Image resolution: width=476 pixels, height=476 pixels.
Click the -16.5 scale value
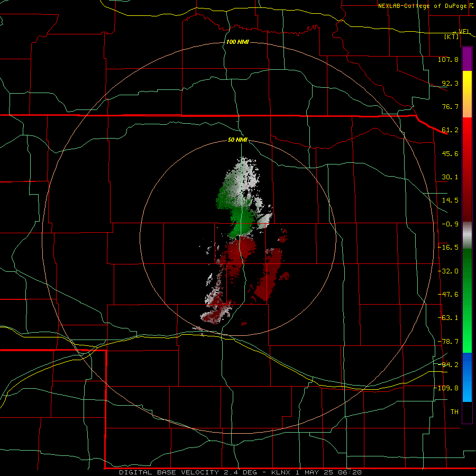448,248
